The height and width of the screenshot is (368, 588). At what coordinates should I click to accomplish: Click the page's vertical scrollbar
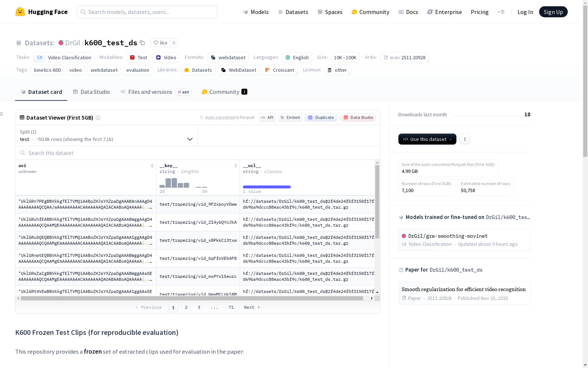tap(585, 81)
